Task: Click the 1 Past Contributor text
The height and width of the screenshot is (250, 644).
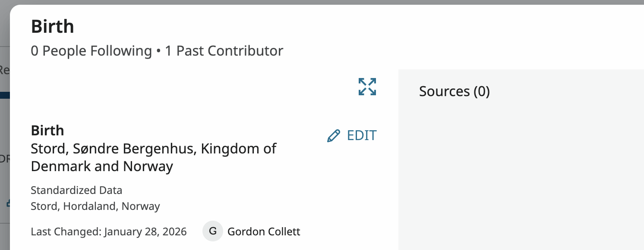Action: coord(224,51)
